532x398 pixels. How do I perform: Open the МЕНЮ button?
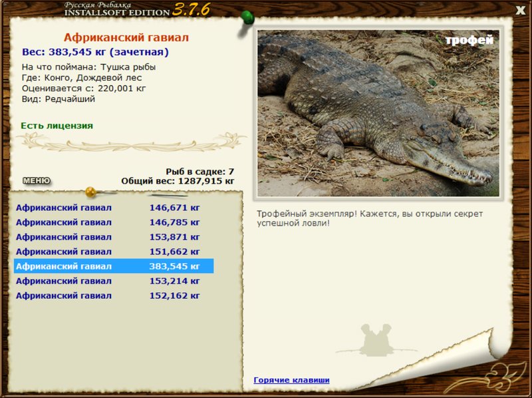click(37, 180)
